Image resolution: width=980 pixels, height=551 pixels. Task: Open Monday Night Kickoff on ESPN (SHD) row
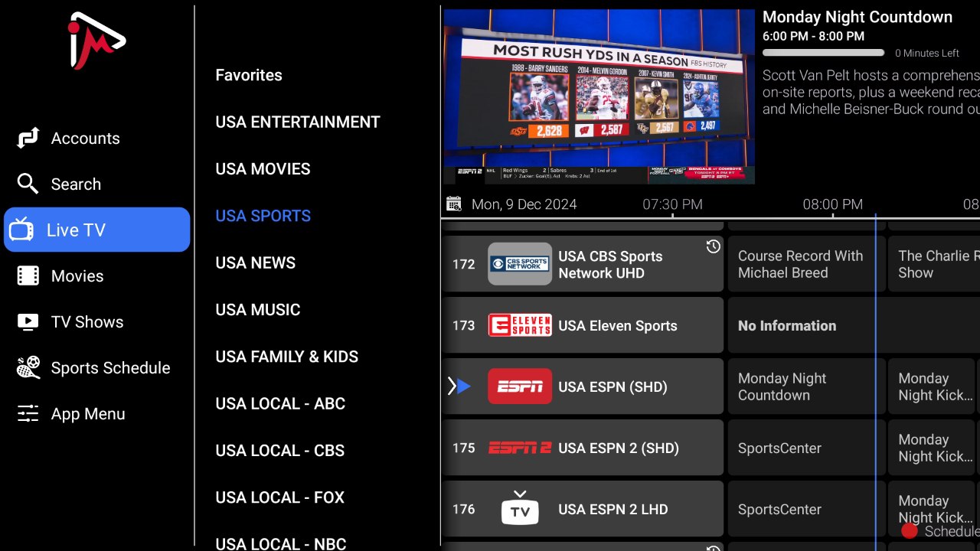(x=933, y=386)
